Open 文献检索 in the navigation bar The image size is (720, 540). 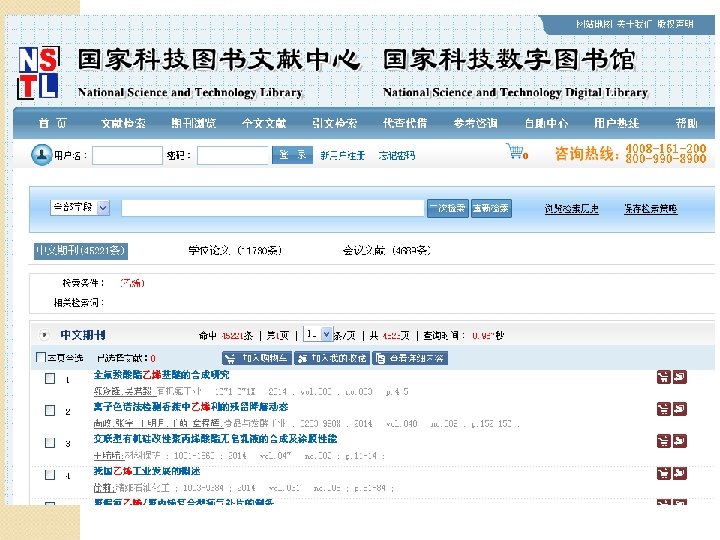(123, 123)
